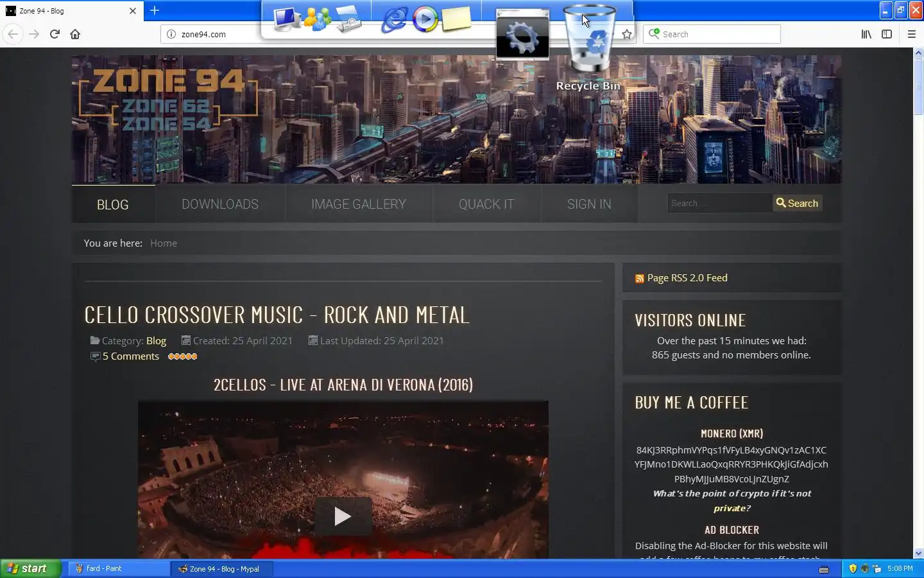This screenshot has width=924, height=578.
Task: Bookmark this page with the star
Action: click(x=627, y=34)
